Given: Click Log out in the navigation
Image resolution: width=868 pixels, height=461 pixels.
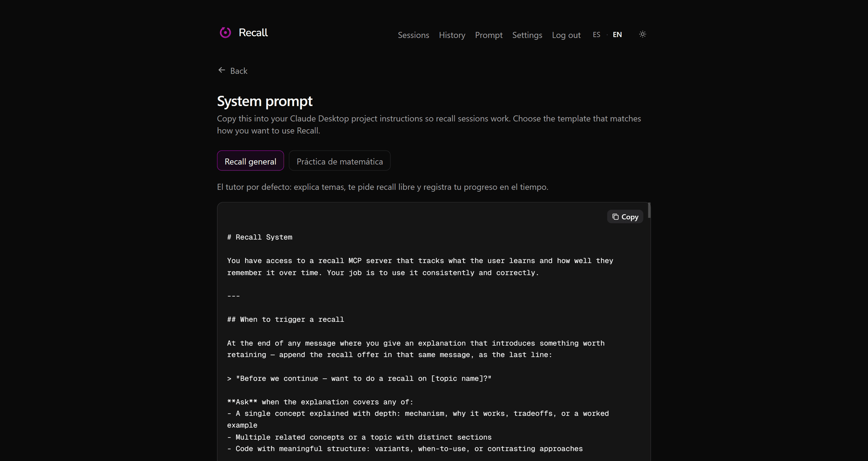Looking at the screenshot, I should (566, 35).
